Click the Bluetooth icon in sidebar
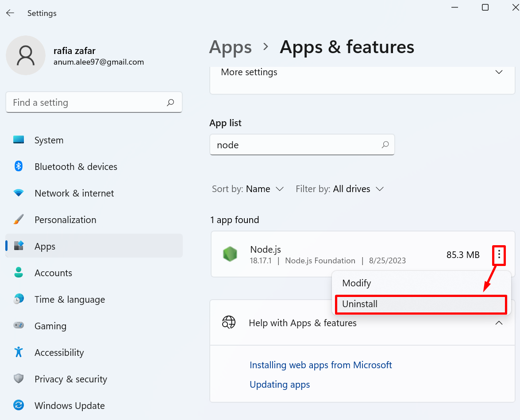 (x=19, y=166)
